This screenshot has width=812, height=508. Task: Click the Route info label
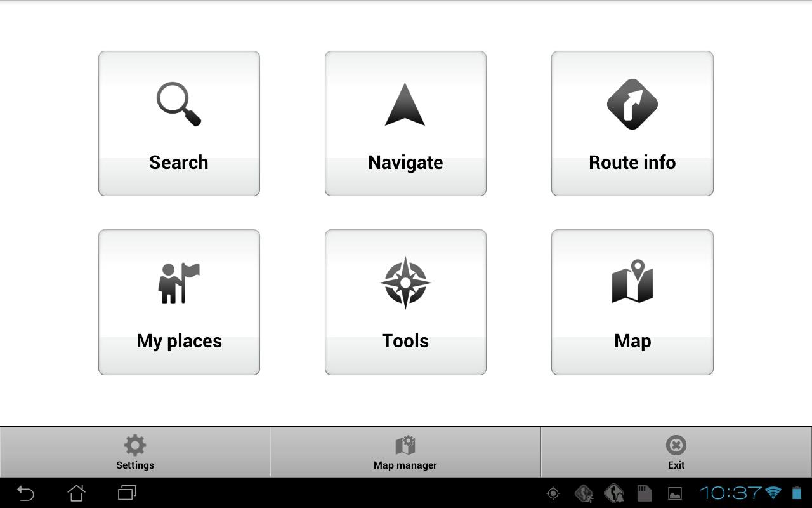pyautogui.click(x=632, y=163)
